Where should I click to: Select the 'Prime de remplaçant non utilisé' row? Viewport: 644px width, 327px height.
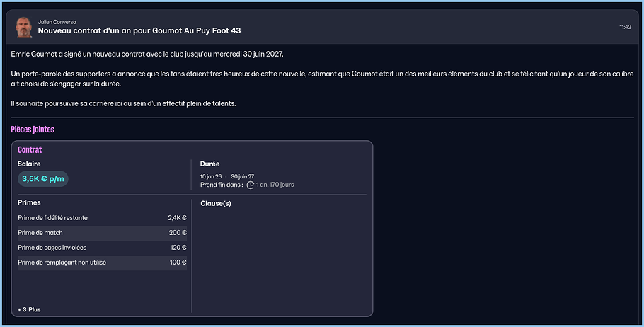(x=102, y=263)
